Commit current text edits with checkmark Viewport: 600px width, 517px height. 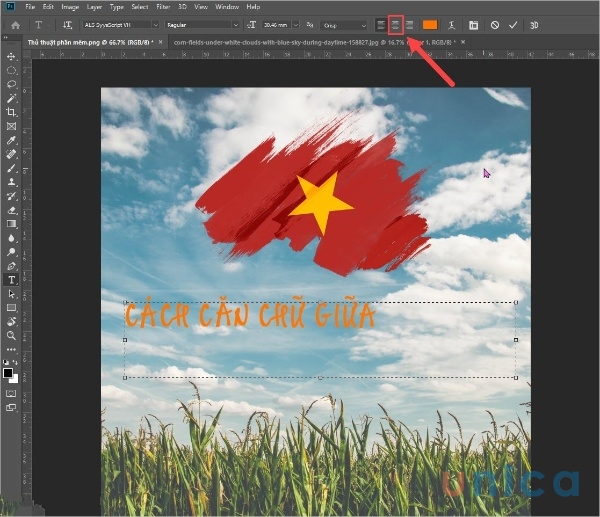coord(513,25)
